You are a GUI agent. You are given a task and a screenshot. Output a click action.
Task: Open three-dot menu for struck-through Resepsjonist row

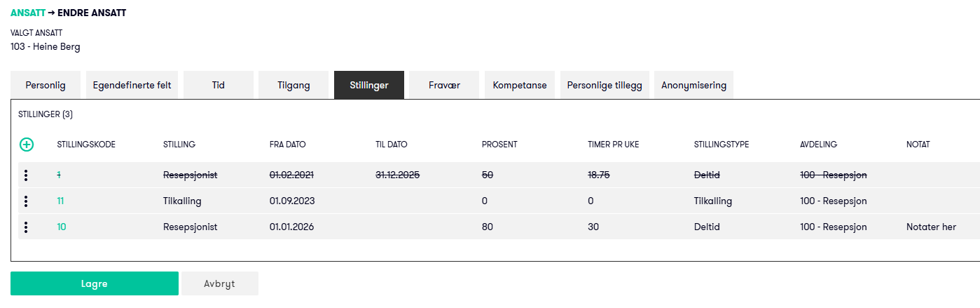click(26, 175)
